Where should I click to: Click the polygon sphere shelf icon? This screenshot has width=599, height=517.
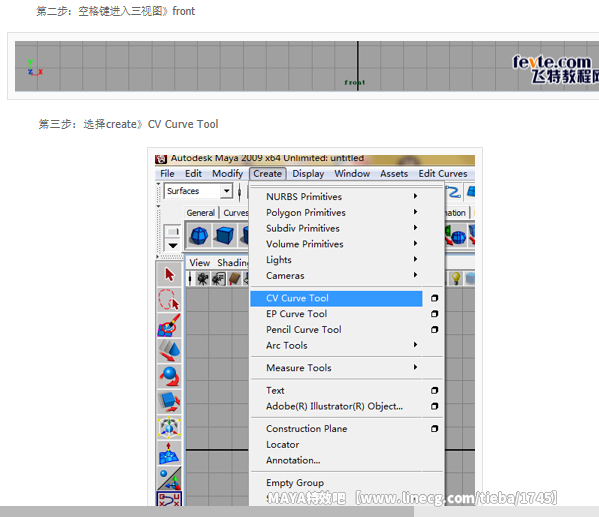[x=199, y=235]
